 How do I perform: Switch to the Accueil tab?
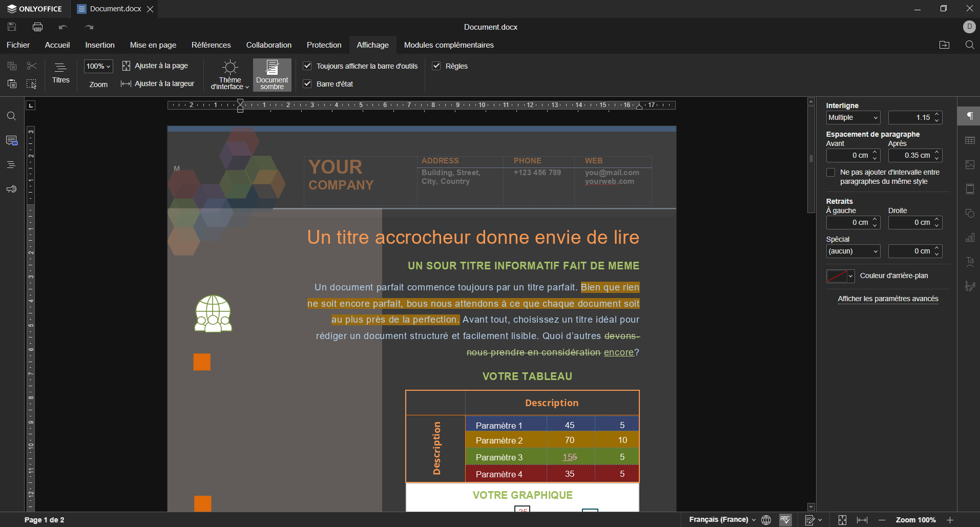point(57,45)
